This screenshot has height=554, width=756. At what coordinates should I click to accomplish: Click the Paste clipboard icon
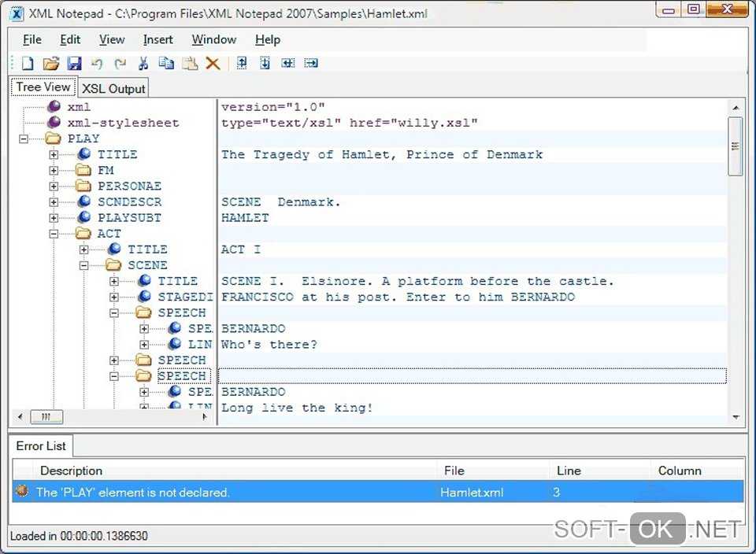[189, 64]
